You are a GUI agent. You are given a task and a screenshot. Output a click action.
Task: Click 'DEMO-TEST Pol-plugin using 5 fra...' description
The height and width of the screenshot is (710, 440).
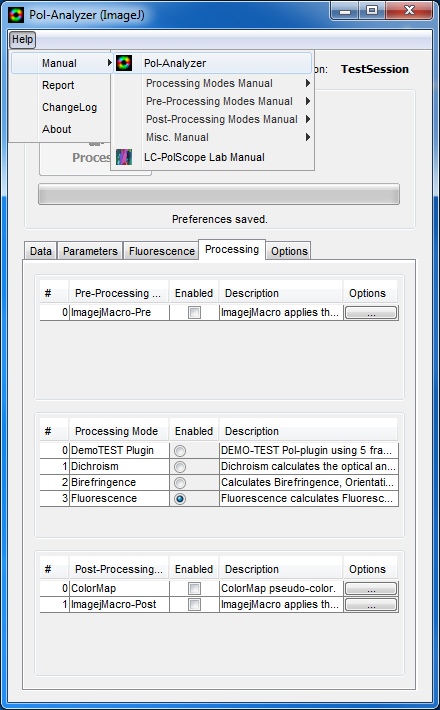click(309, 451)
